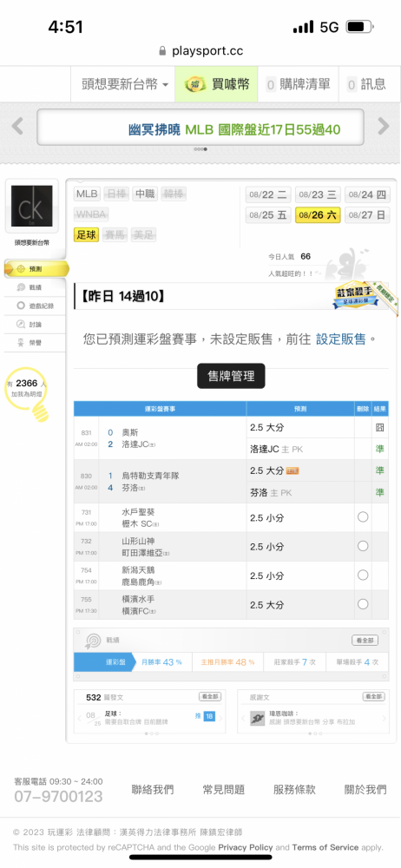Select delete circle for 橫濱水手 match
Image resolution: width=401 pixels, height=868 pixels.
tap(363, 604)
